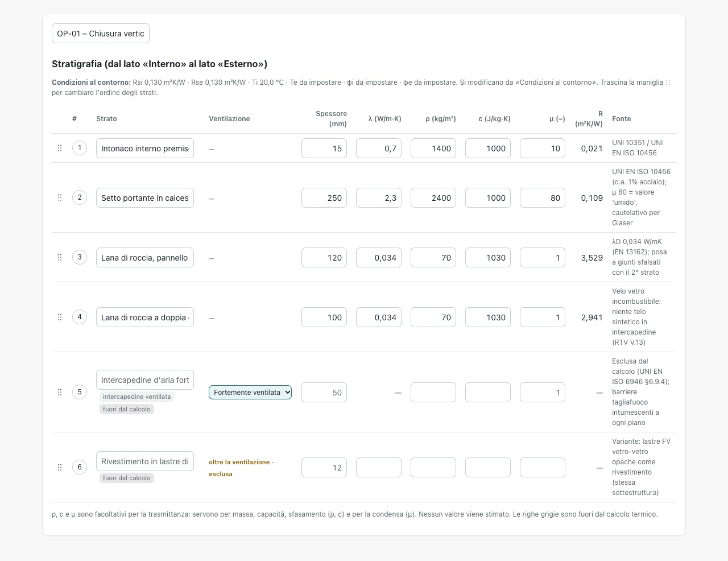Click the Fonte column header

pyautogui.click(x=621, y=119)
